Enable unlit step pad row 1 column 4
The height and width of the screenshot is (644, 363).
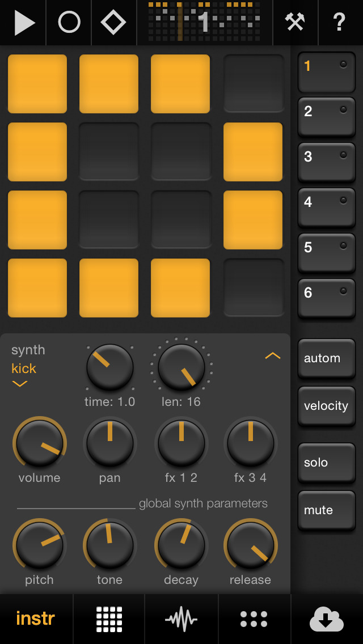click(x=254, y=84)
